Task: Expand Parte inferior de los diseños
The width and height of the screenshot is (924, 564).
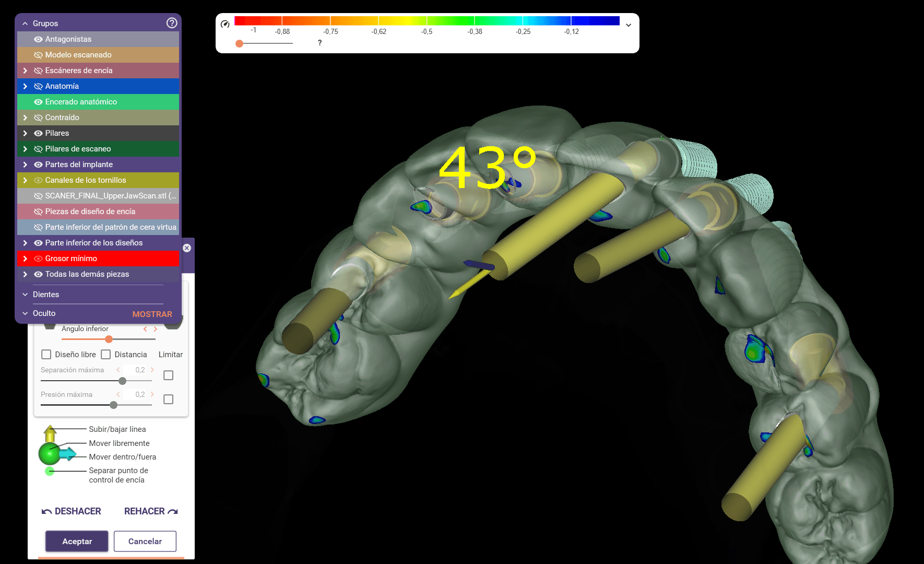Action: (25, 243)
